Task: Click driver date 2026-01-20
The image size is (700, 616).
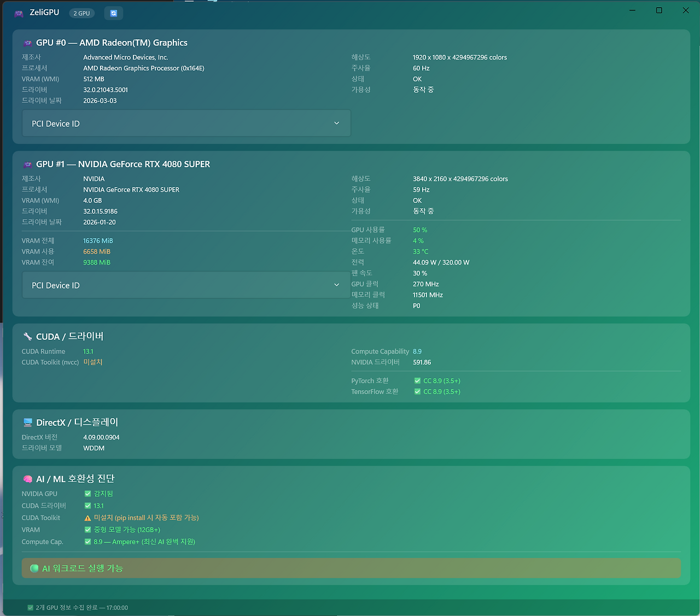Action: (x=100, y=222)
